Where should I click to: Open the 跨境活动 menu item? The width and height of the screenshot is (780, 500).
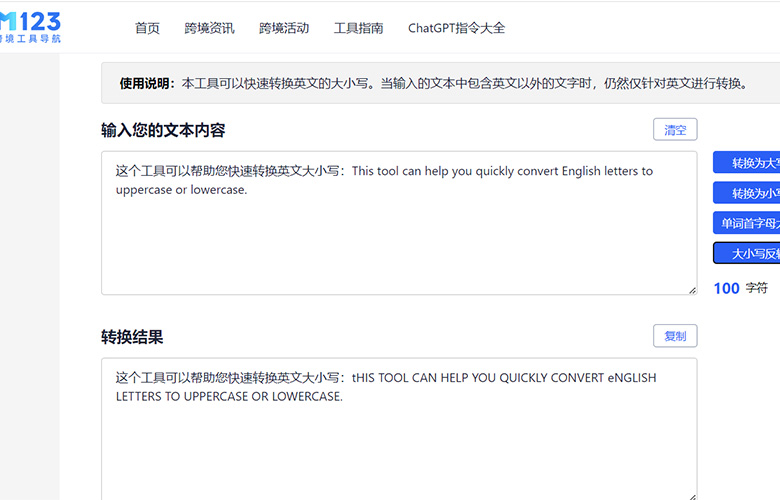[x=284, y=28]
